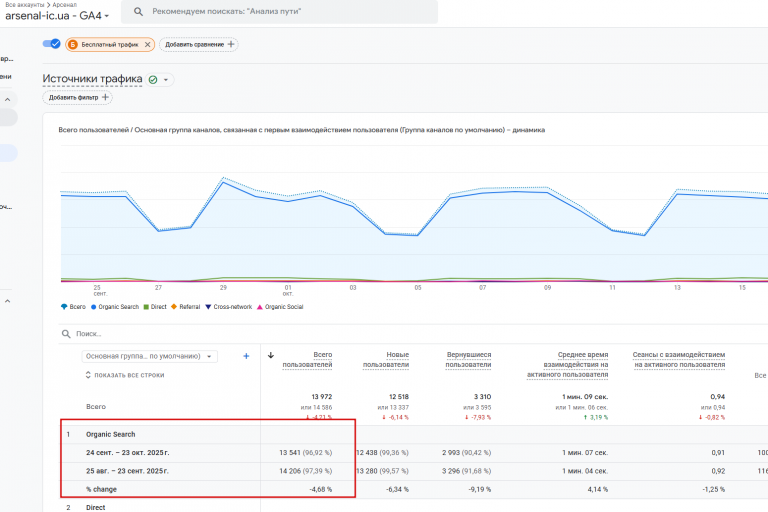This screenshot has height=512, width=768.
Task: Collapse the lower left sidebar chevron
Action: click(7, 301)
